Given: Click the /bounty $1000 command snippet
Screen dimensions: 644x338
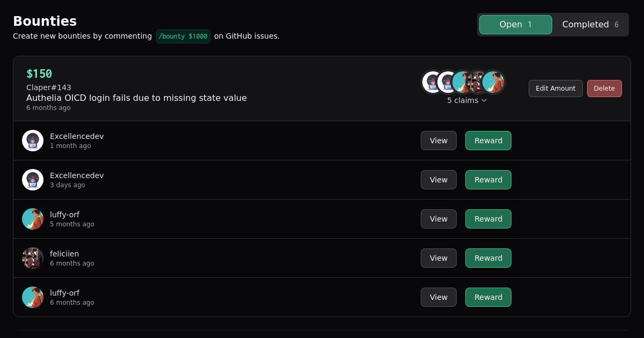Looking at the screenshot, I should point(183,36).
